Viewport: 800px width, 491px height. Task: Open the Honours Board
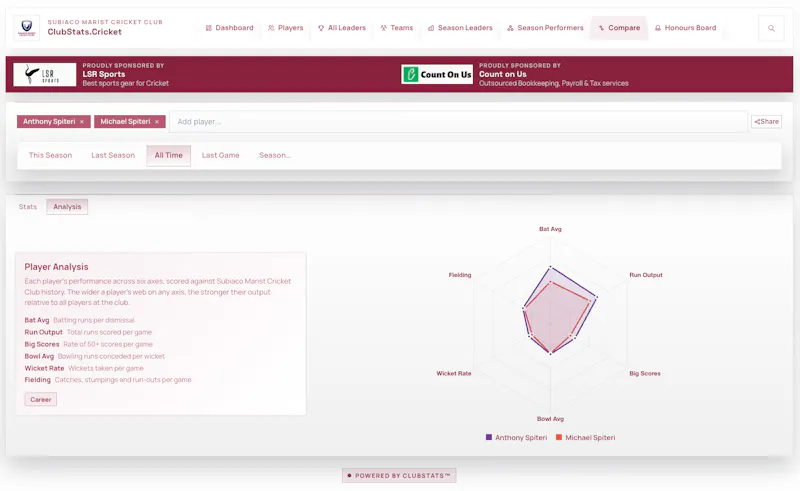685,28
